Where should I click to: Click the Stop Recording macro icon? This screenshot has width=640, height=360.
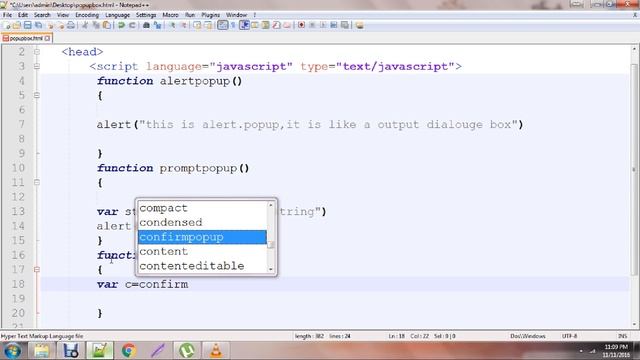tap(312, 25)
